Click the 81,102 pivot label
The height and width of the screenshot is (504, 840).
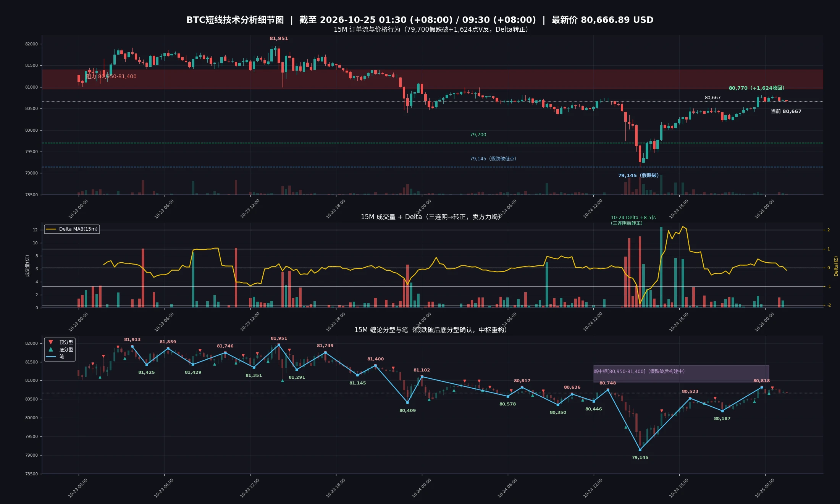pyautogui.click(x=422, y=370)
